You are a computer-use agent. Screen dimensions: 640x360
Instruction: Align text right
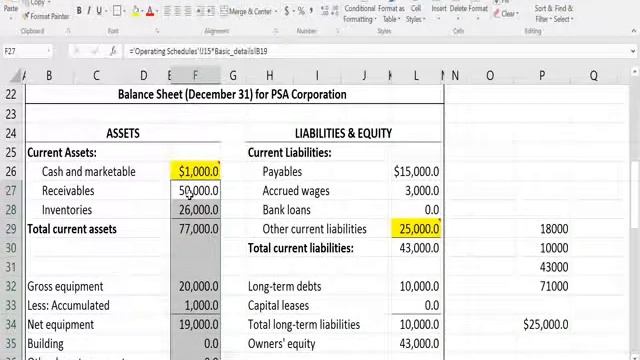pos(188,11)
